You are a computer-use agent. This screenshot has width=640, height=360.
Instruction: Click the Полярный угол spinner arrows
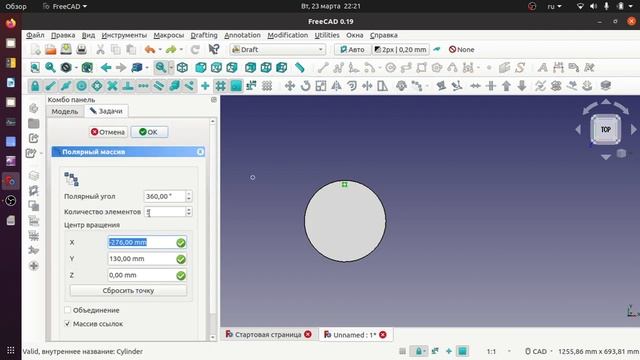[189, 196]
